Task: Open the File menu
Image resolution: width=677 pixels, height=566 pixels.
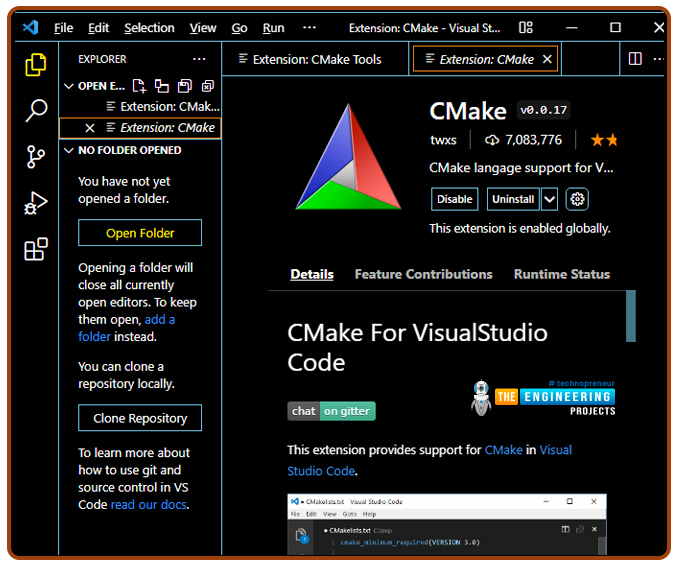Action: point(63,28)
